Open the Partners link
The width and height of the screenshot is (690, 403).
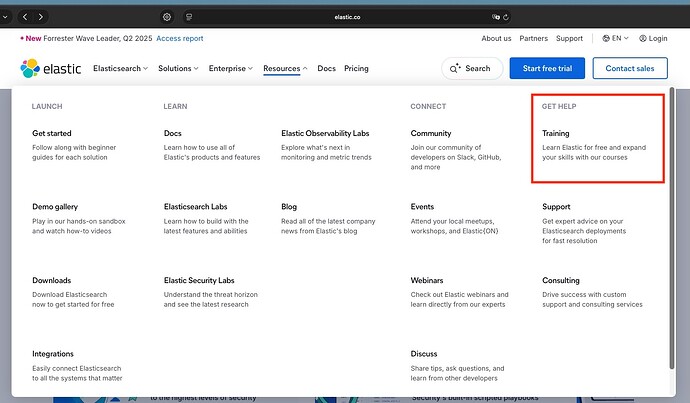pyautogui.click(x=533, y=38)
